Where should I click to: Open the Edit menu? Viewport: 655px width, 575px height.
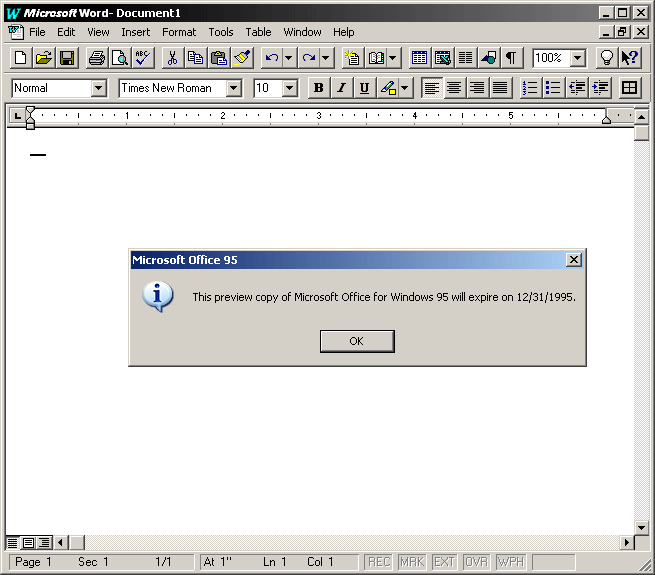click(x=66, y=32)
